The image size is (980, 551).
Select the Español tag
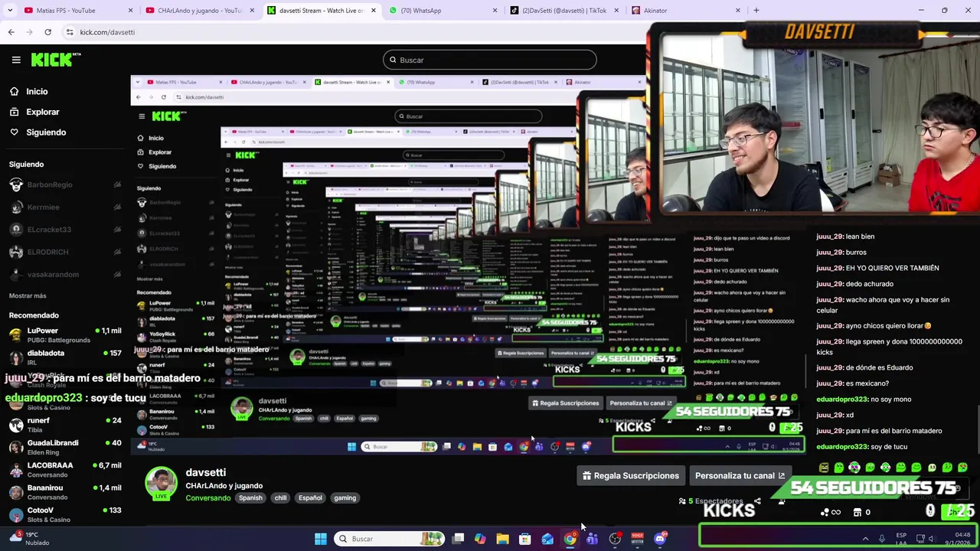[x=310, y=498]
